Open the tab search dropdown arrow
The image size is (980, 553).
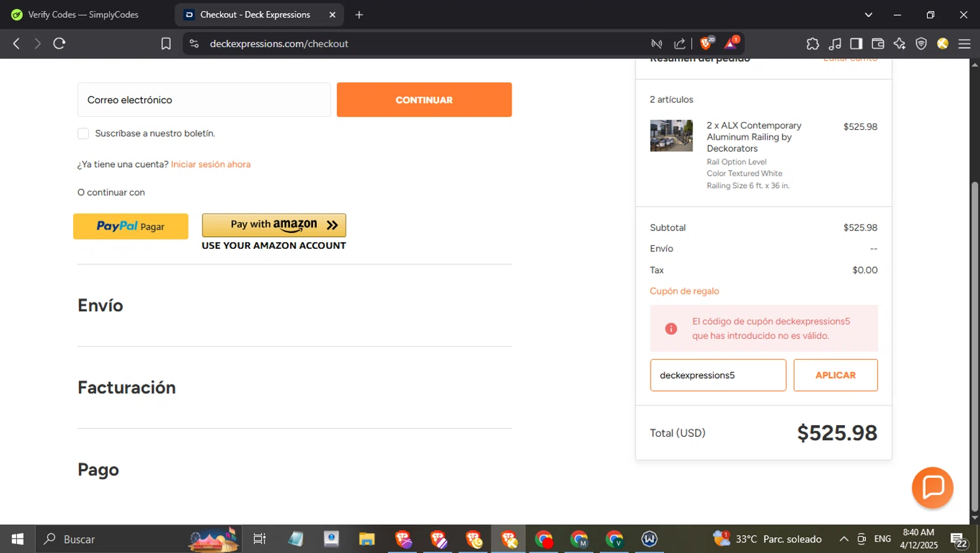868,14
